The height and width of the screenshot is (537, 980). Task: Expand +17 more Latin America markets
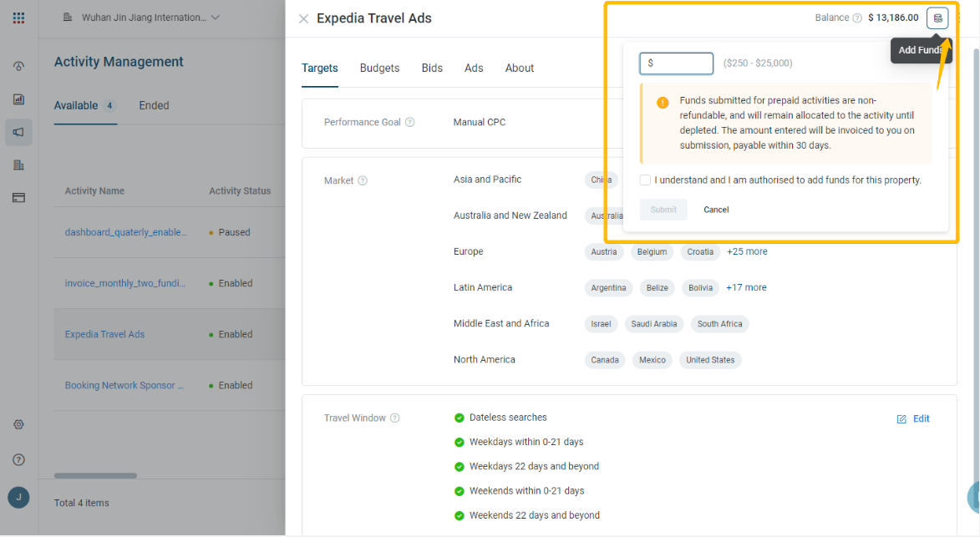click(746, 288)
